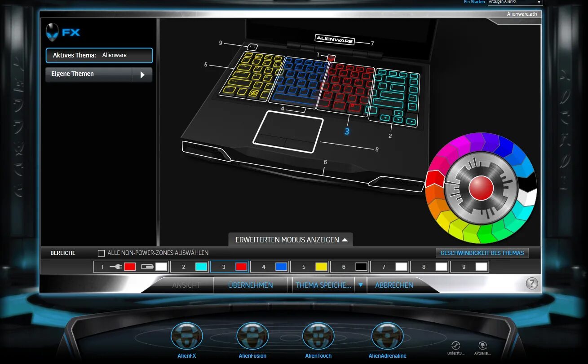Click the Übernehmen button
The image size is (588, 364).
click(250, 285)
